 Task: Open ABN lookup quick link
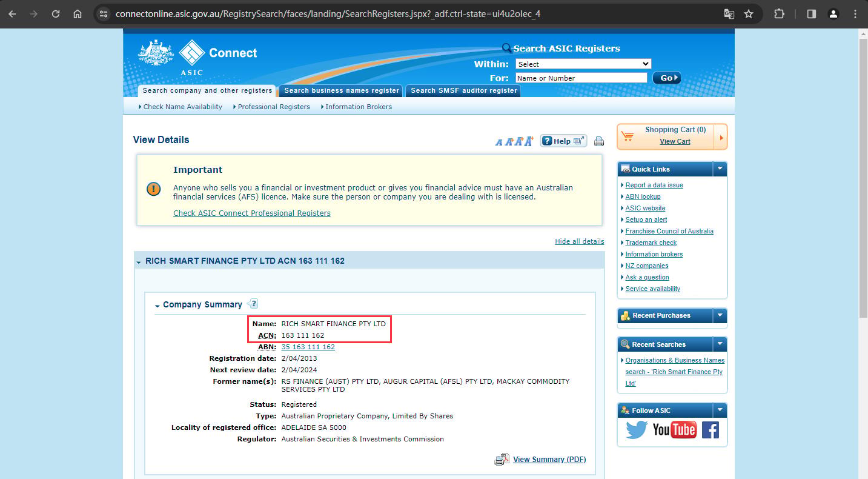[x=643, y=196]
